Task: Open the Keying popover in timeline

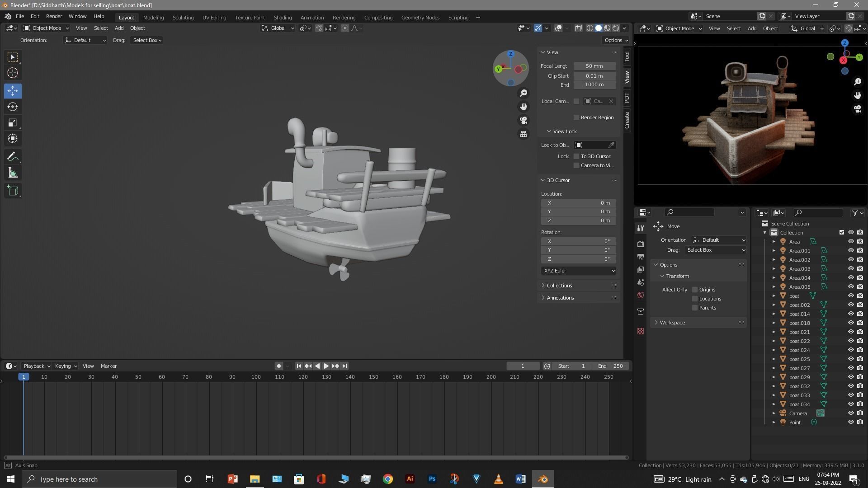Action: [66, 366]
